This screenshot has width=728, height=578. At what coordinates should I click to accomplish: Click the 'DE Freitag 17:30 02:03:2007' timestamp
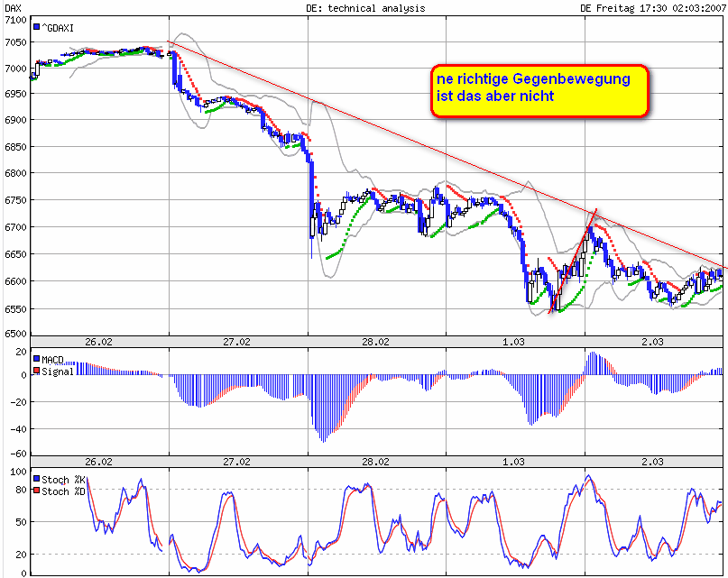(x=652, y=8)
